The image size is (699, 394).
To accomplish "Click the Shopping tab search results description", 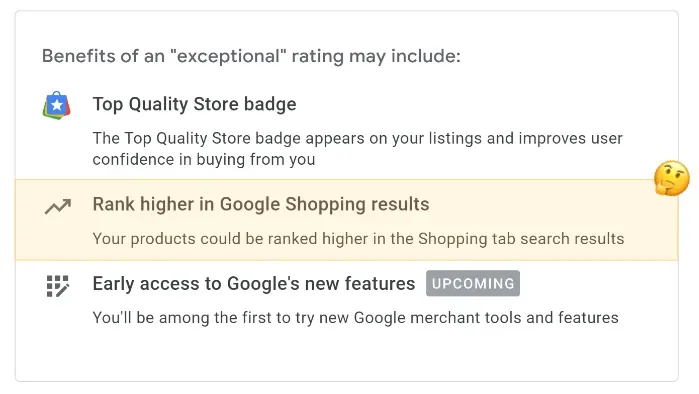I will pos(358,239).
